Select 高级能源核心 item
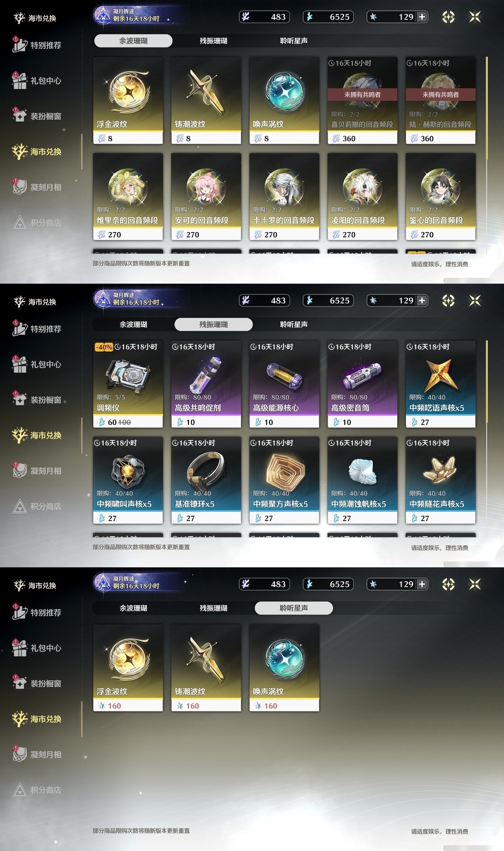The width and height of the screenshot is (504, 851). [284, 384]
